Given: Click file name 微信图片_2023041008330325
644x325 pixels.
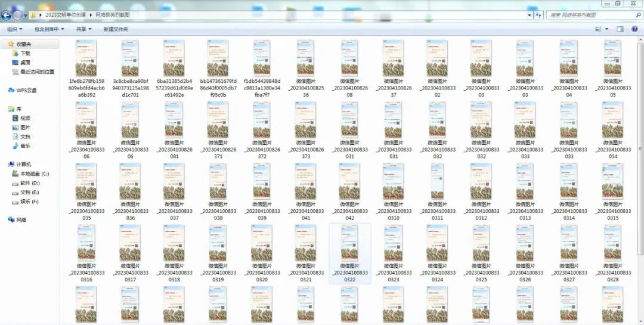Looking at the screenshot, I should coord(481,273).
